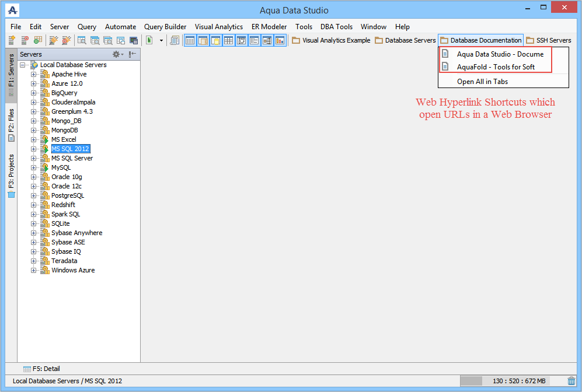Collapse the Local Database Servers tree
The width and height of the screenshot is (582, 392).
tap(23, 65)
